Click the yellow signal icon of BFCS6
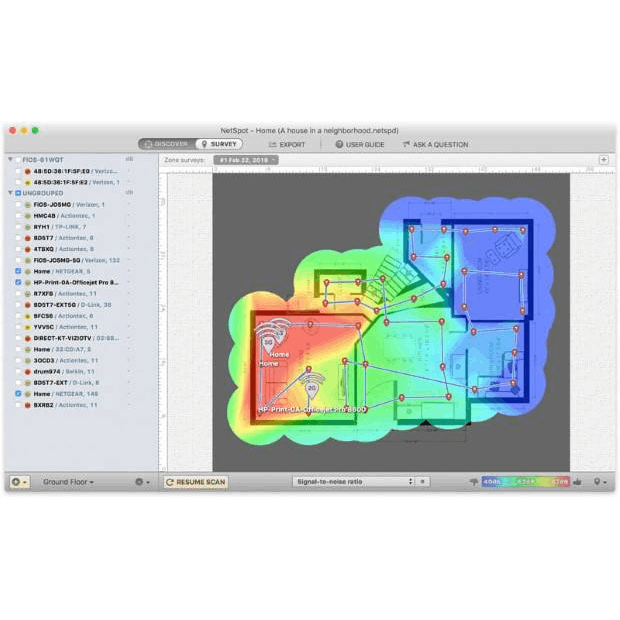Screen dimensions: 620x620 click(28, 316)
